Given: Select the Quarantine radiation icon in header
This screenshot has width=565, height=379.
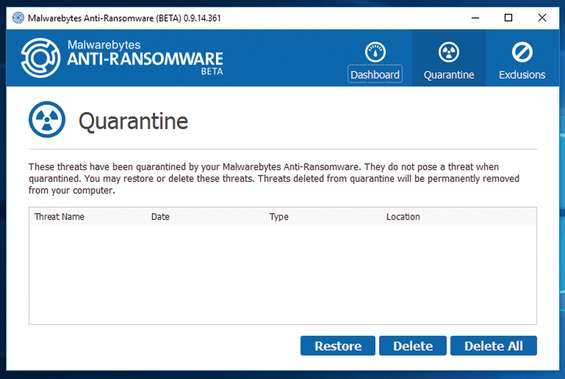Looking at the screenshot, I should tap(449, 52).
